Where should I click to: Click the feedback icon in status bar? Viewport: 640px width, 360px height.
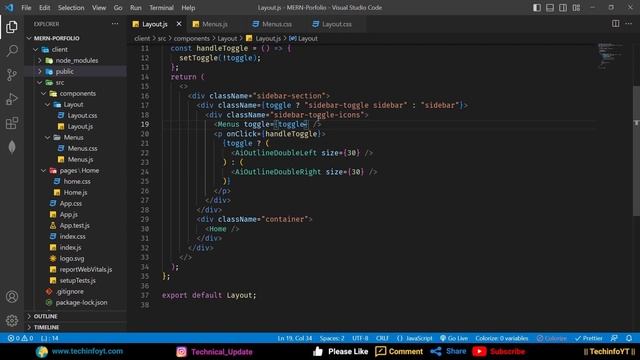(614, 338)
